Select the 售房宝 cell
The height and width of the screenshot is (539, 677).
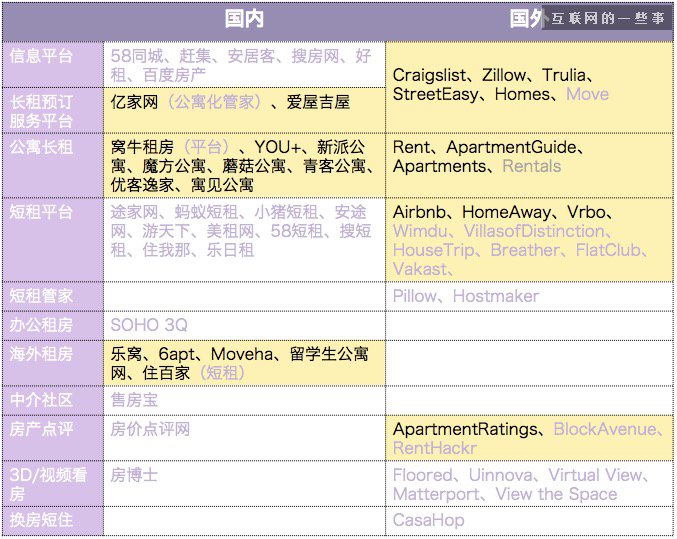click(x=244, y=400)
